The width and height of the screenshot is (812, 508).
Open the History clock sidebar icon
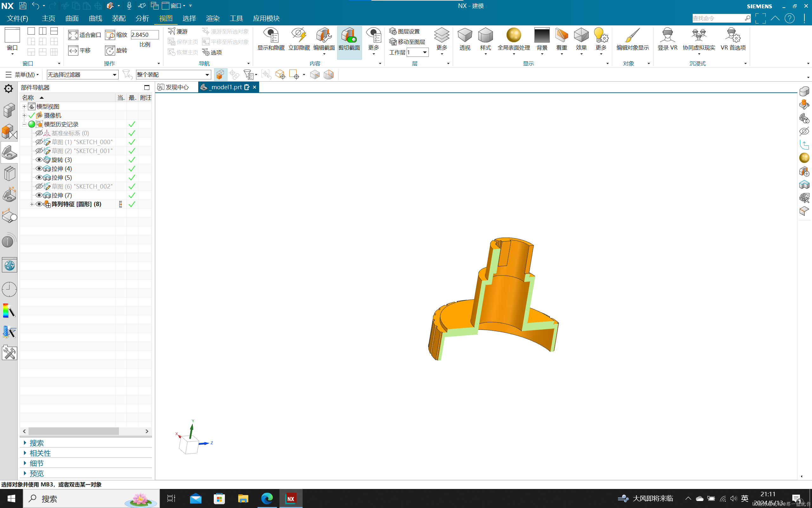coord(9,289)
